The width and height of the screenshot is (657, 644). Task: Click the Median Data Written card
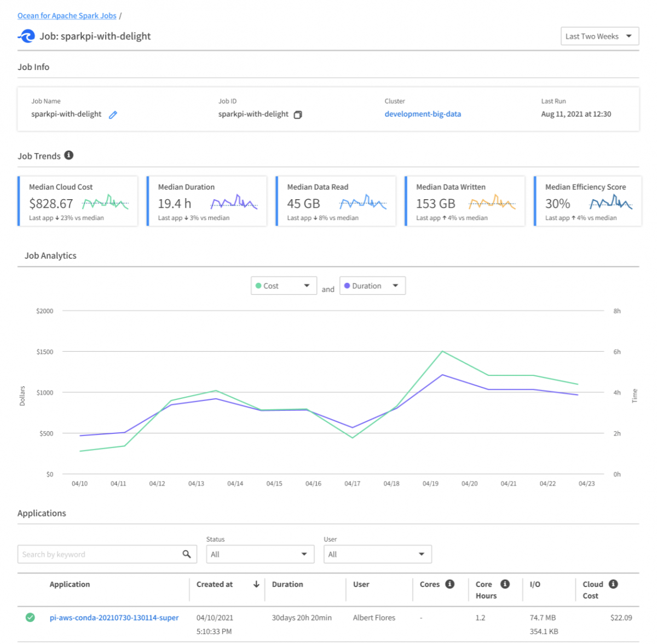(465, 201)
